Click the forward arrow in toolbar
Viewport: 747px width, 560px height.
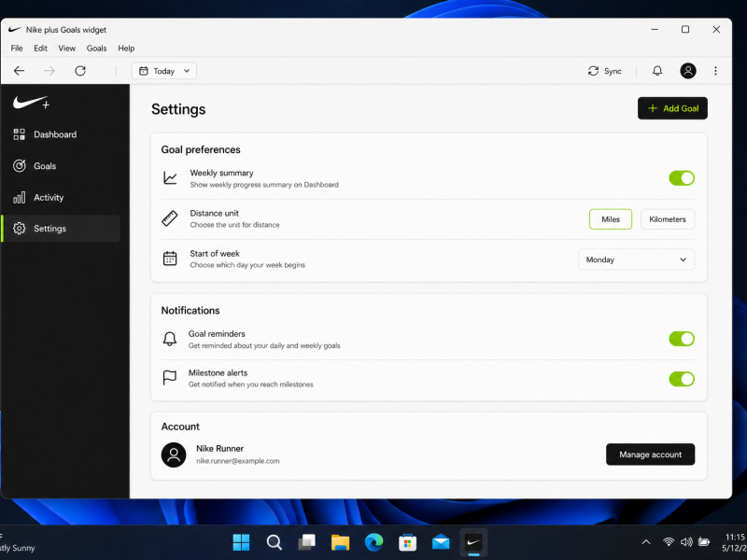[49, 71]
